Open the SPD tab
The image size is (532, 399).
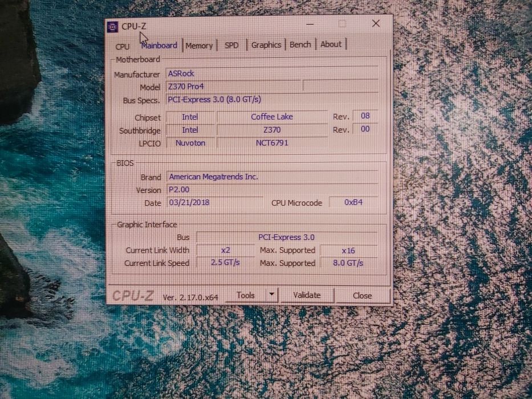point(232,45)
